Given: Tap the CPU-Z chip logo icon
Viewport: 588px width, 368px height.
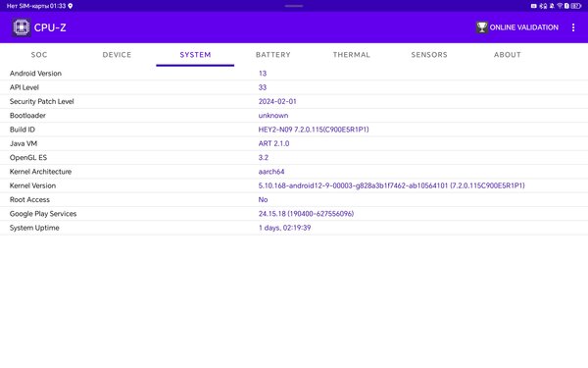Looking at the screenshot, I should [22, 27].
